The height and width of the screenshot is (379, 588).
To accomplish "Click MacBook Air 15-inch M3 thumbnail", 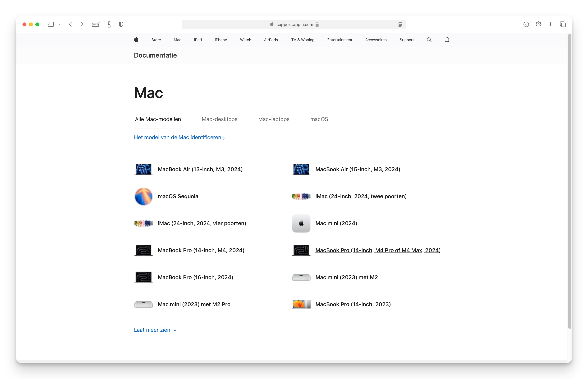I will (301, 169).
